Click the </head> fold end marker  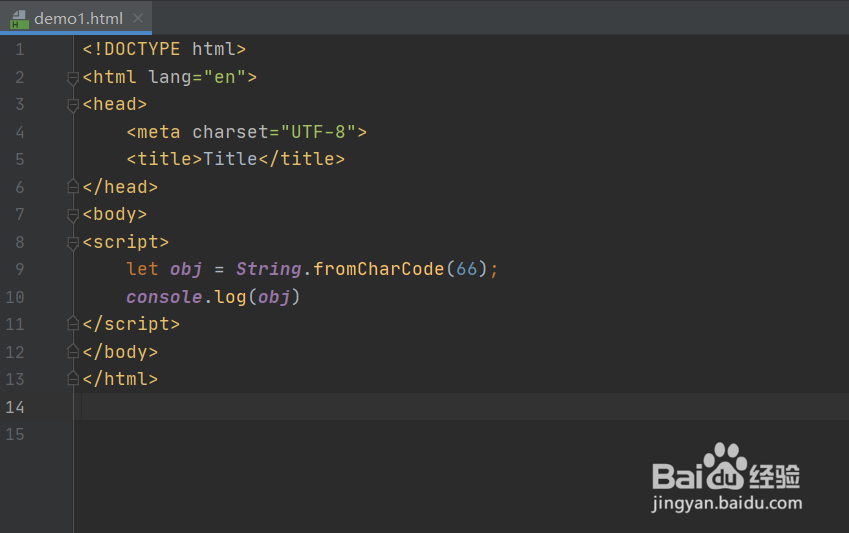coord(73,187)
